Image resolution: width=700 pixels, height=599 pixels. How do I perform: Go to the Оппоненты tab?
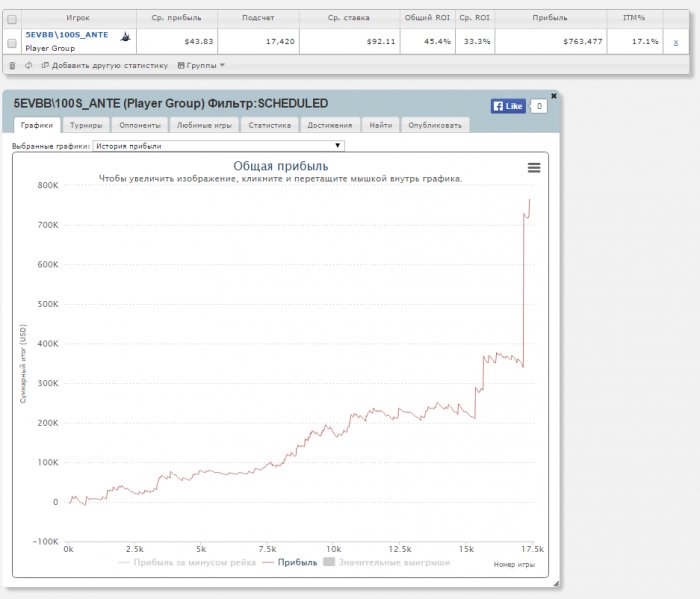click(139, 125)
